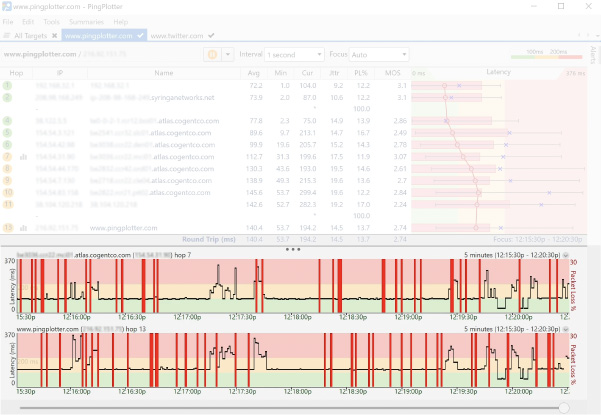
Task: Sort by the IP column header
Action: 60,73
